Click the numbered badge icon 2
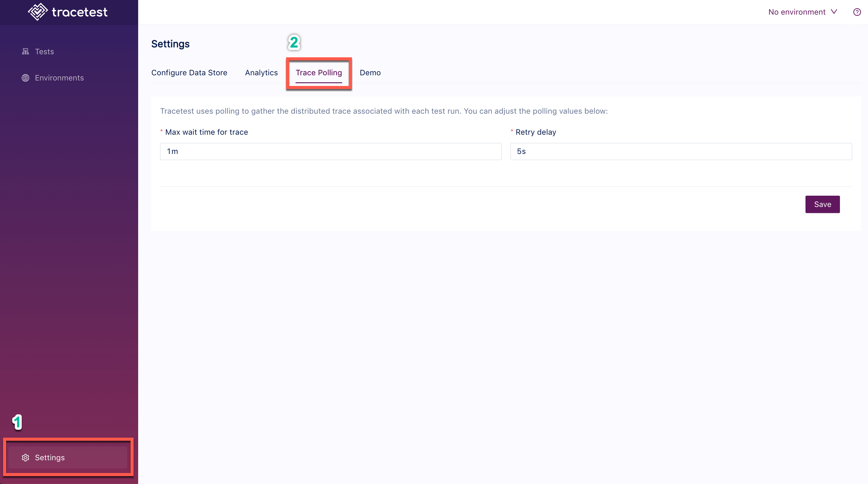The height and width of the screenshot is (484, 868). click(293, 42)
